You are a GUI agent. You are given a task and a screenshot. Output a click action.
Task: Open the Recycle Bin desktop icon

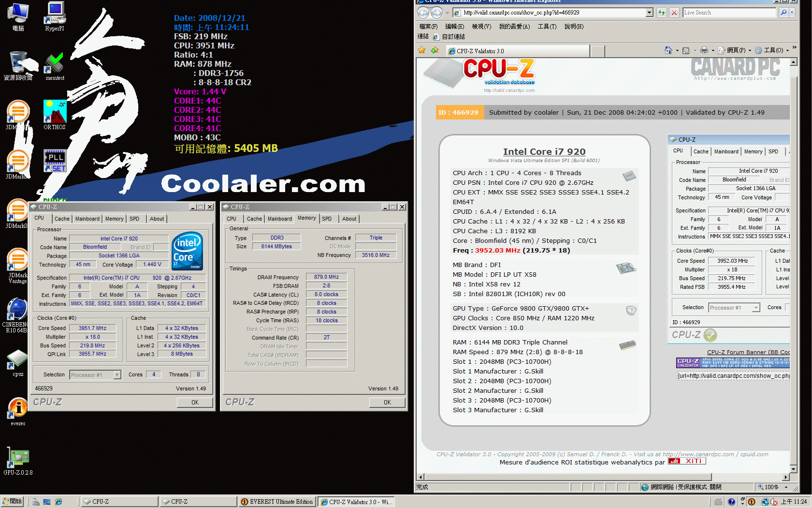18,66
